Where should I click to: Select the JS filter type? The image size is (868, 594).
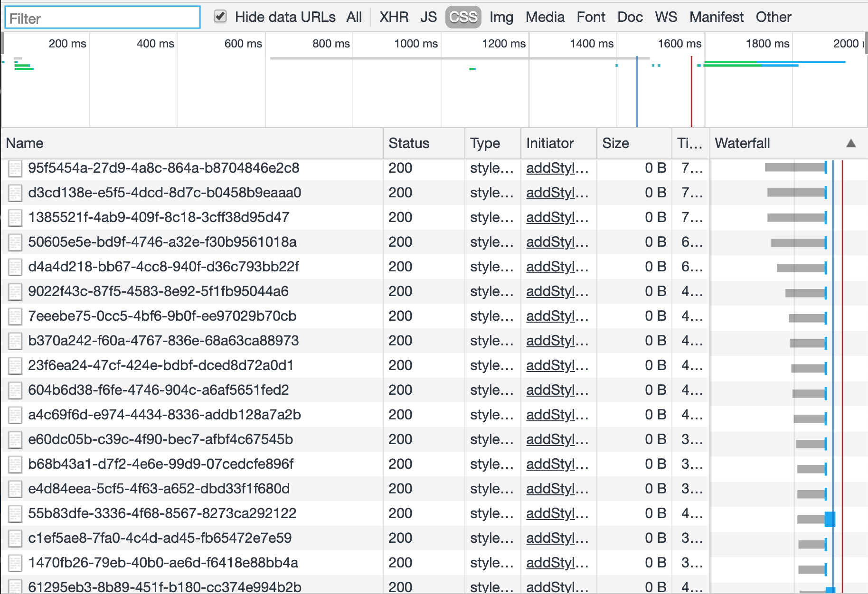click(428, 17)
